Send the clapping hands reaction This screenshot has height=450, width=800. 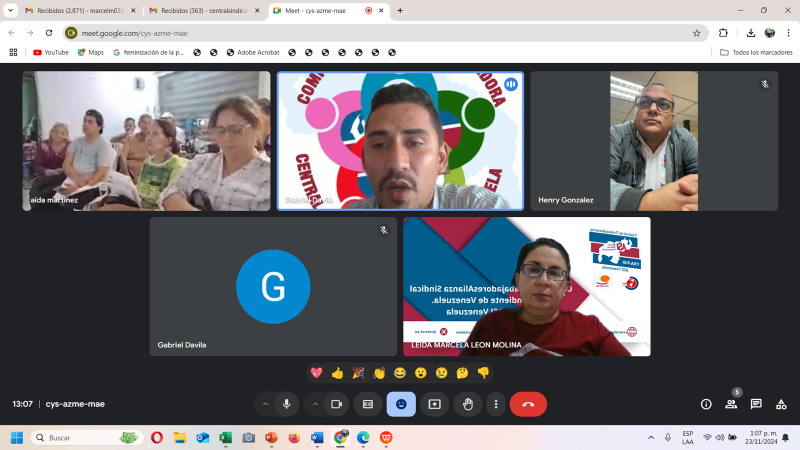pos(379,373)
